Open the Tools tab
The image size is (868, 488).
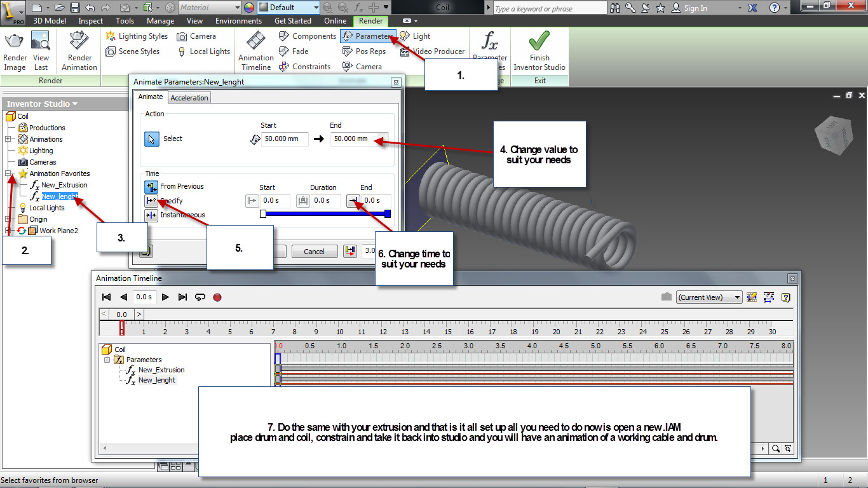125,21
